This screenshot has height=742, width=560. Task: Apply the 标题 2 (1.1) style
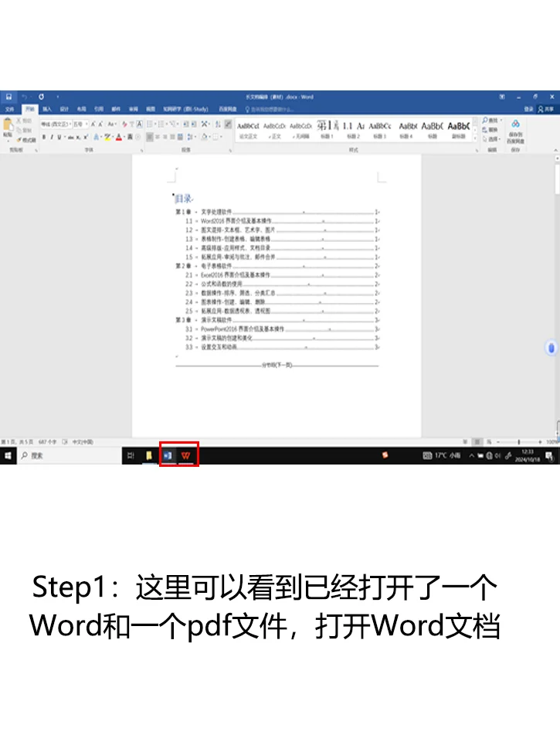point(353,130)
